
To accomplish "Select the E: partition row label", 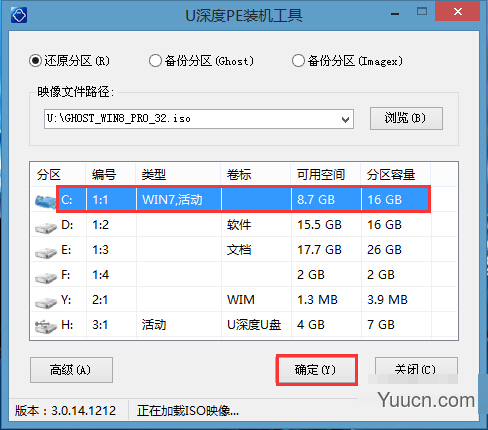I will pyautogui.click(x=66, y=250).
